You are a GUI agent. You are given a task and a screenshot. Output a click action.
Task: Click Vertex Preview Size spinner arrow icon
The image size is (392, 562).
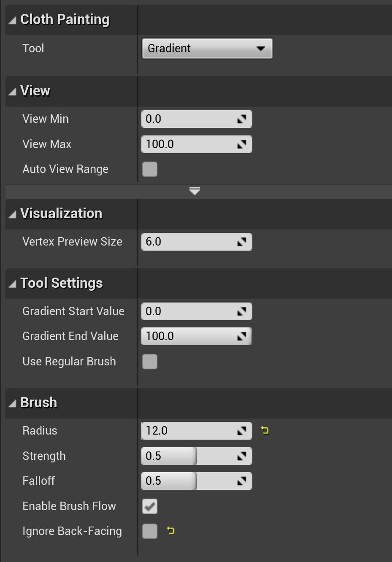pyautogui.click(x=241, y=242)
